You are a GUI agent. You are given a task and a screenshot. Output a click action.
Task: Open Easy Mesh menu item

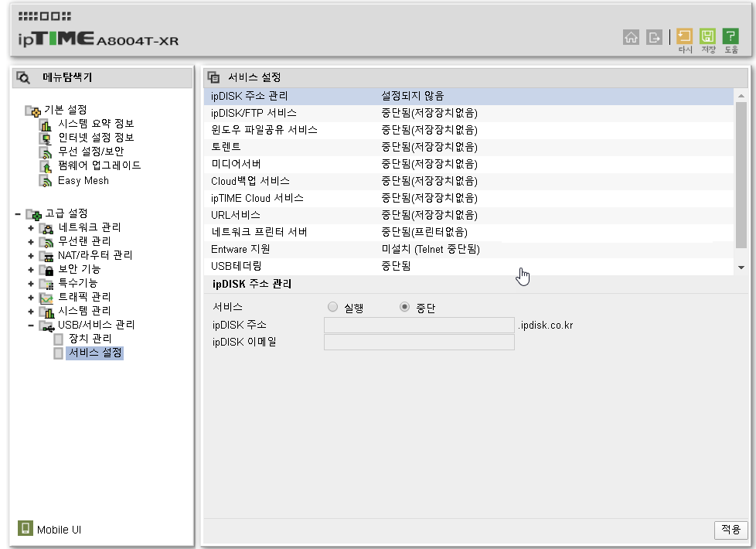tap(83, 180)
